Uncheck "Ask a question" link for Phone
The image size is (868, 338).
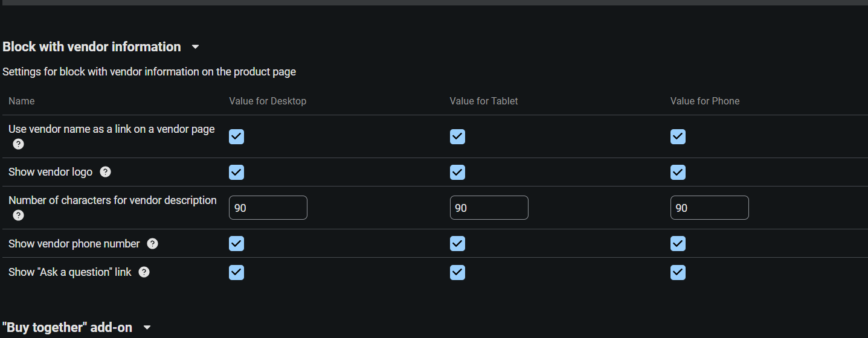[x=678, y=273]
